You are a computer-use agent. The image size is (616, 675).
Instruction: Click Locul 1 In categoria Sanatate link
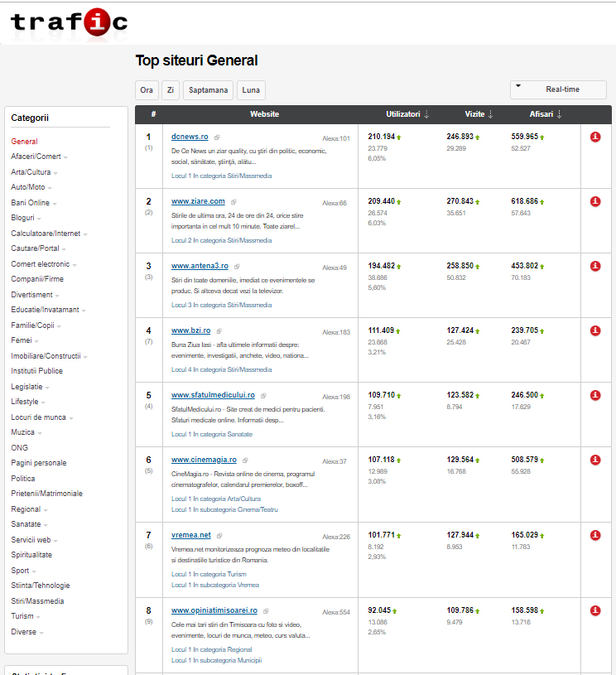[x=212, y=434]
